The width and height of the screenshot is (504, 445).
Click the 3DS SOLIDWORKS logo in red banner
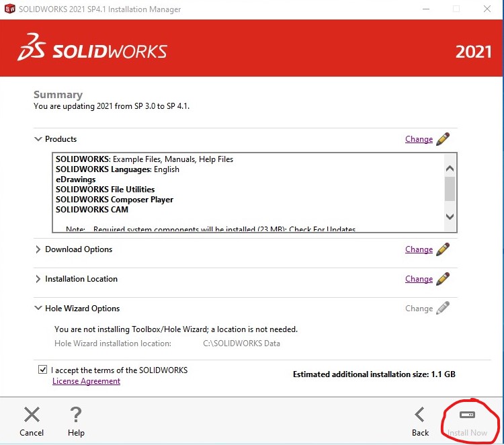pos(93,48)
